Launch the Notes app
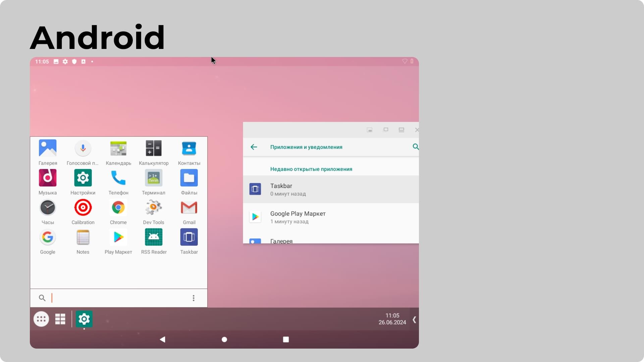The image size is (644, 362). (x=83, y=241)
